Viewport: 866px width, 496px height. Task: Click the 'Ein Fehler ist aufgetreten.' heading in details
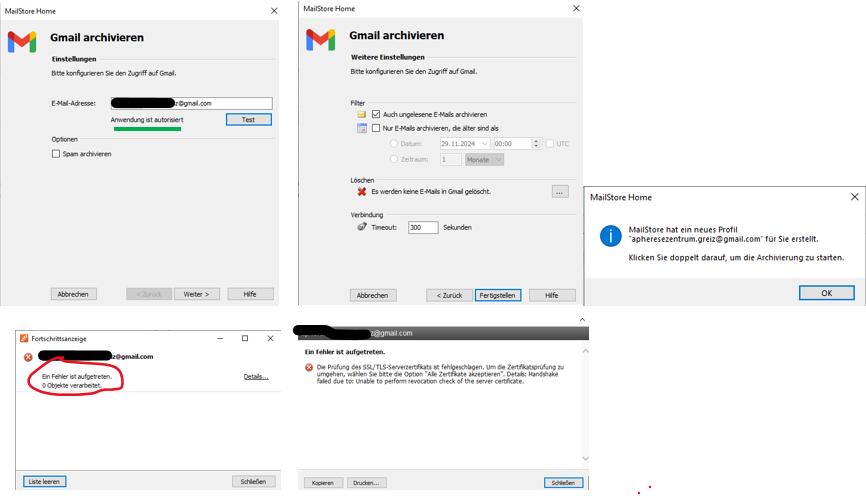coord(345,352)
